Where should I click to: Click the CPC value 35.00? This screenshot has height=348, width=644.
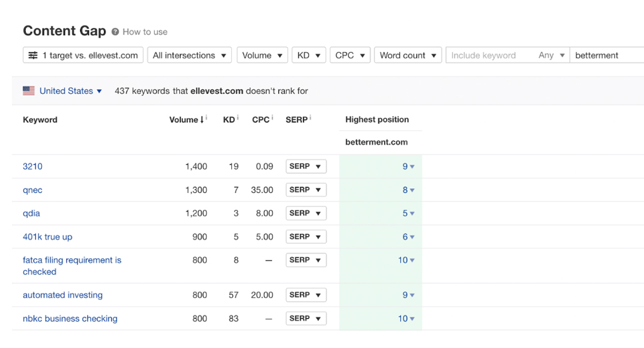(262, 190)
